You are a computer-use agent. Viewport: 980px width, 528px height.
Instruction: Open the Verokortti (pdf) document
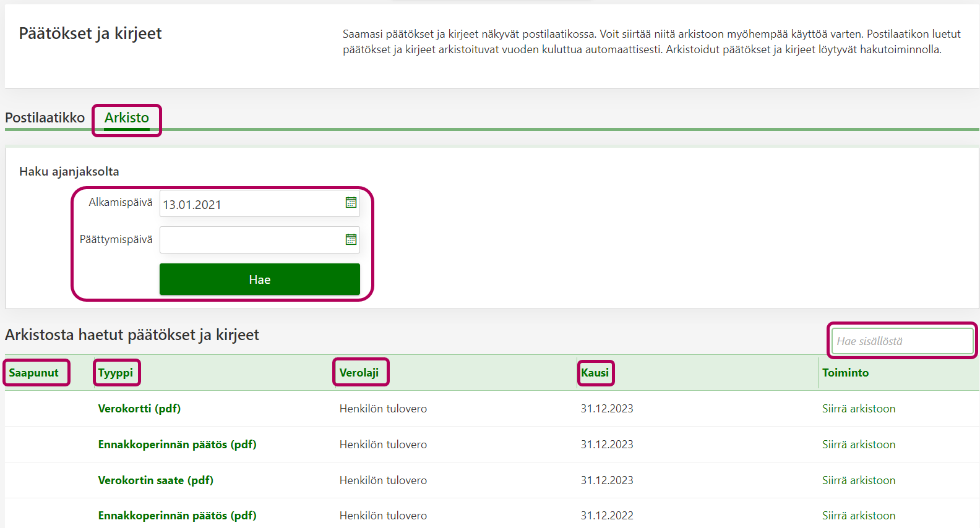(x=139, y=409)
